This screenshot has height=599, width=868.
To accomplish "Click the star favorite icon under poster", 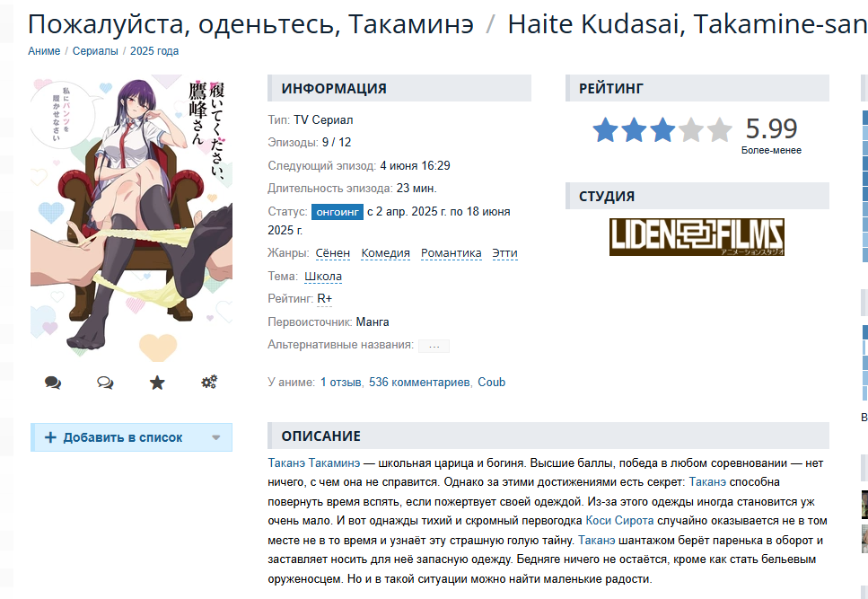I will point(157,383).
